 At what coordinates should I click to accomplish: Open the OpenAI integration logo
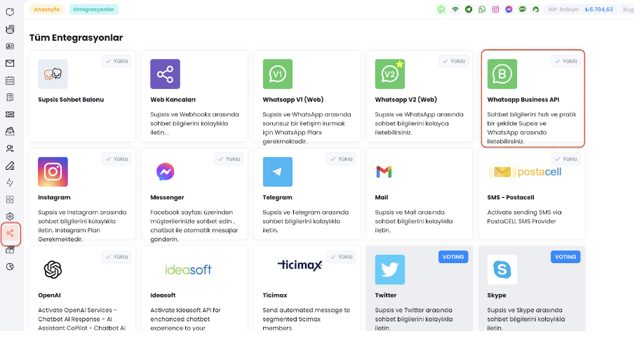pos(53,270)
